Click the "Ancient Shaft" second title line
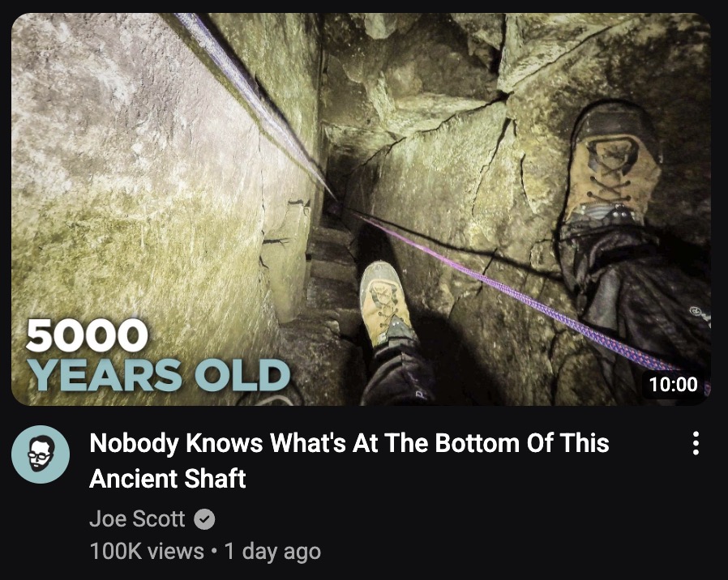 [168, 479]
